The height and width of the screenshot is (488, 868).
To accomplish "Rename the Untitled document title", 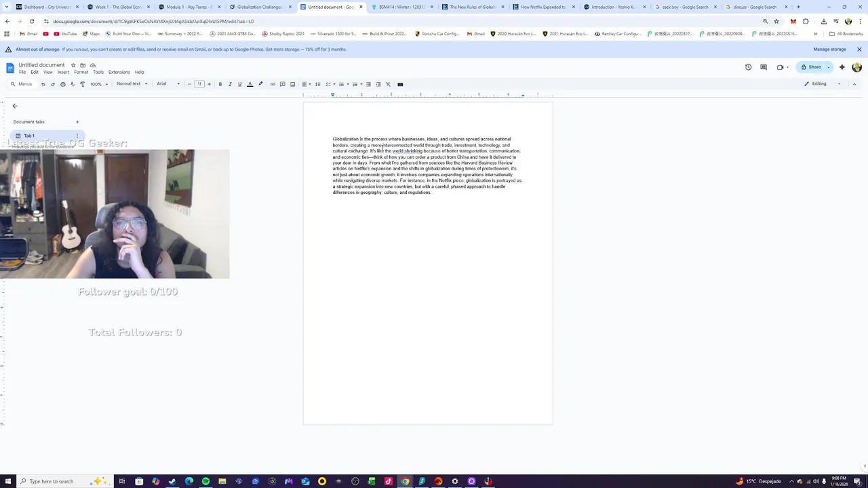I will pos(41,65).
